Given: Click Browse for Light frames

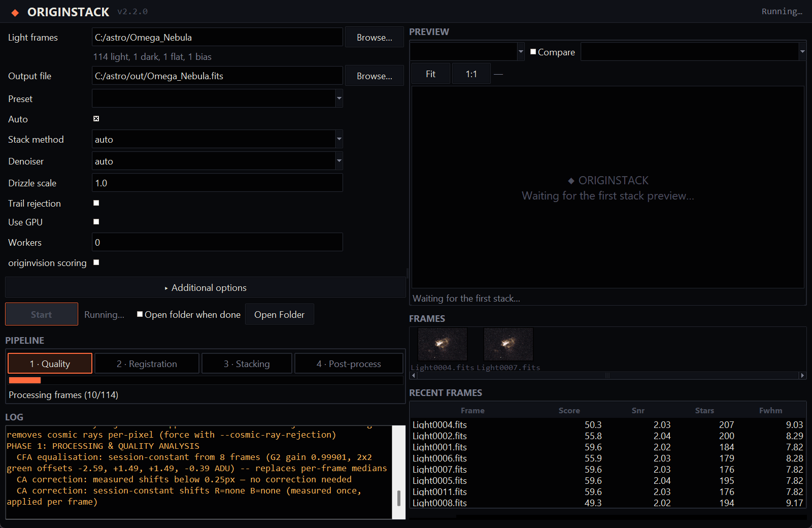Looking at the screenshot, I should point(375,38).
